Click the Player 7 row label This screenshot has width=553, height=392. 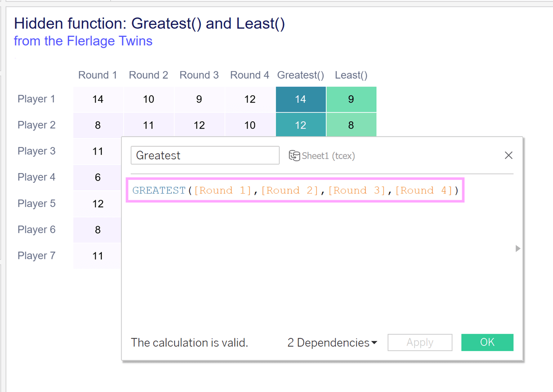(36, 256)
